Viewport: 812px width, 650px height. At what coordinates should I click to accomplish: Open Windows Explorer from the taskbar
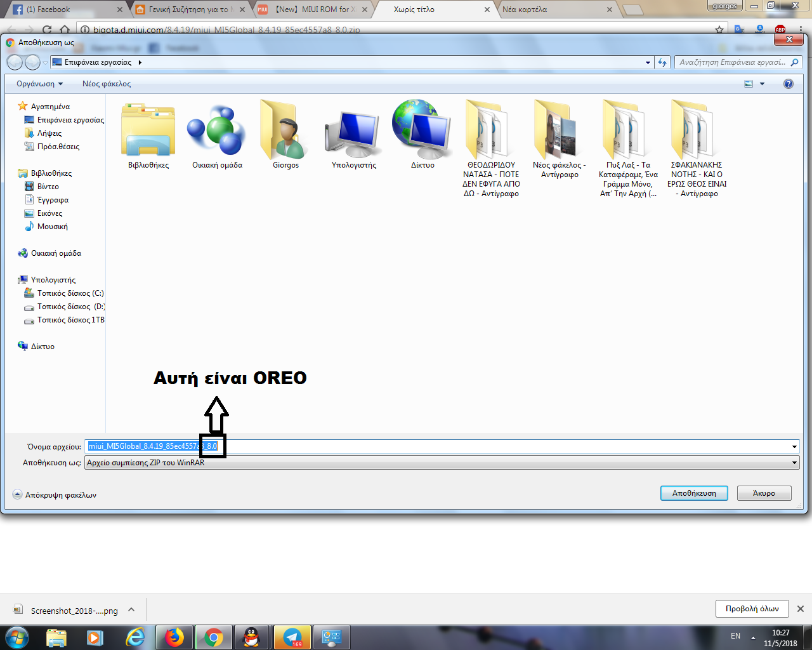[56, 637]
